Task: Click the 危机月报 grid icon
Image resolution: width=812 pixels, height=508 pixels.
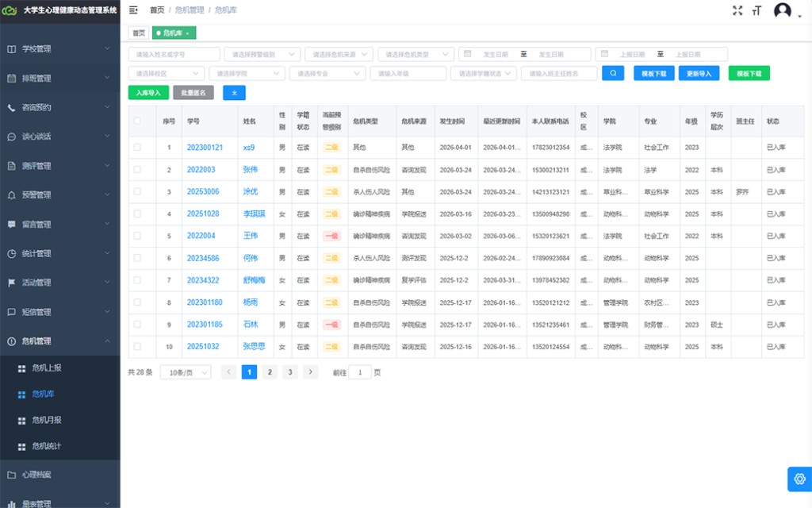Action: coord(21,421)
